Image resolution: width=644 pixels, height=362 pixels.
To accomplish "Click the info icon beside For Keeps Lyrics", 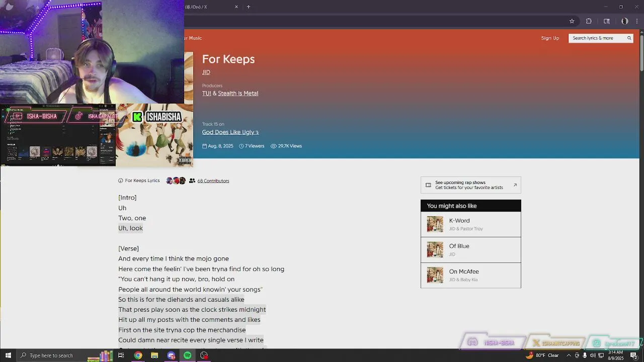I will (121, 180).
